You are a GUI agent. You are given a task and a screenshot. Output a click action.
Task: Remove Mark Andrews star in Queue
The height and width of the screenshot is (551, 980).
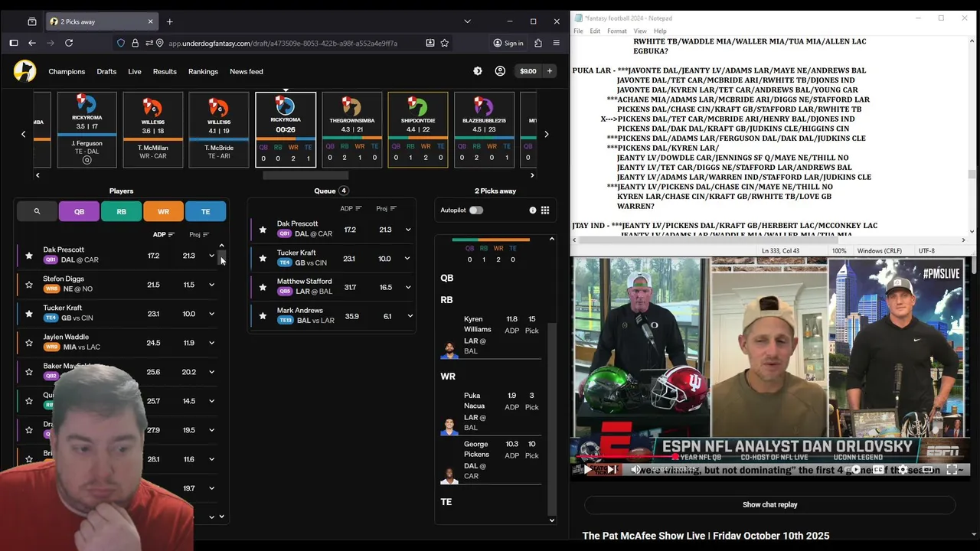263,316
